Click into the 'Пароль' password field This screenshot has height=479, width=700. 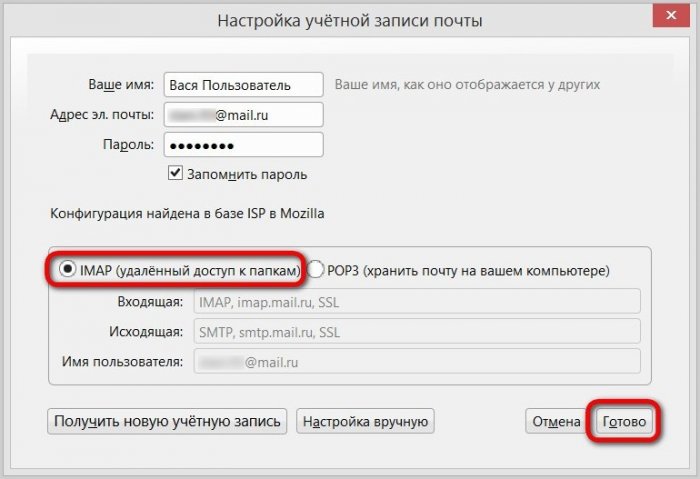pos(243,145)
